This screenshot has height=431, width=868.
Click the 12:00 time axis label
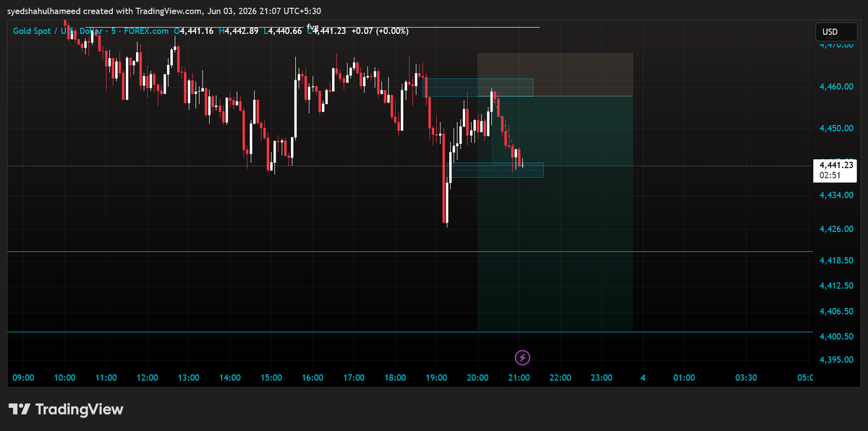(148, 377)
